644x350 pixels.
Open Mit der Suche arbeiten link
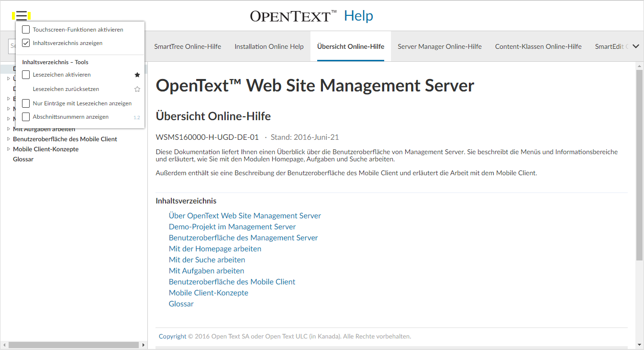tap(207, 260)
